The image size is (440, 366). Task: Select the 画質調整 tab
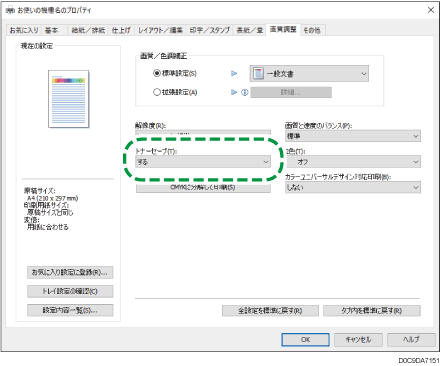[x=283, y=29]
